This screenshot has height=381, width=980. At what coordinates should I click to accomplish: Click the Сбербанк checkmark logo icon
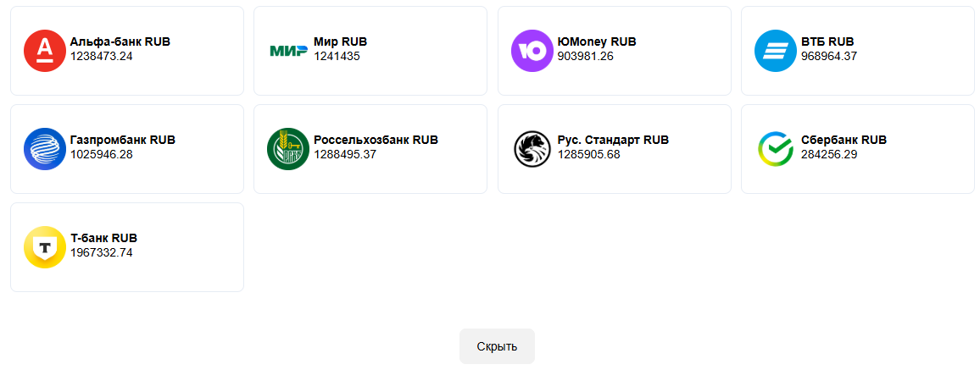coord(776,149)
